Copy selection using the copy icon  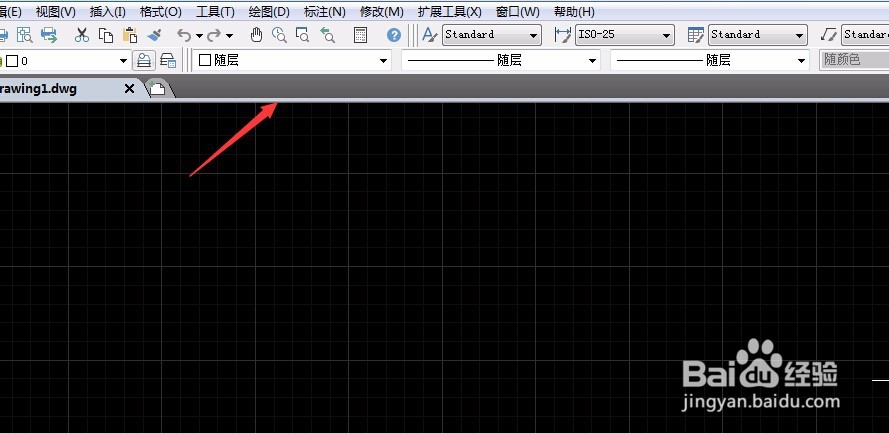106,35
